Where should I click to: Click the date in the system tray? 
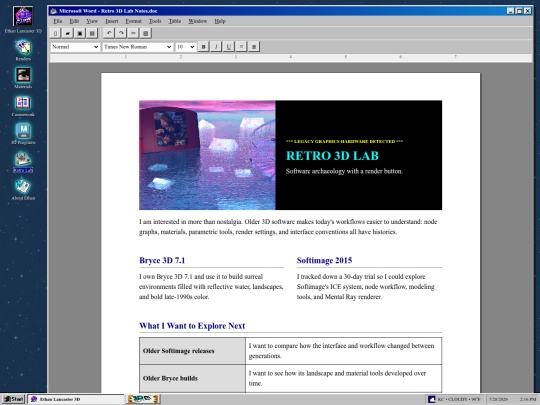pyautogui.click(x=499, y=399)
